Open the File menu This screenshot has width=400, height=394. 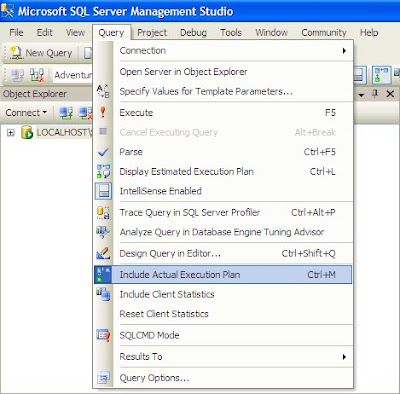pyautogui.click(x=16, y=32)
